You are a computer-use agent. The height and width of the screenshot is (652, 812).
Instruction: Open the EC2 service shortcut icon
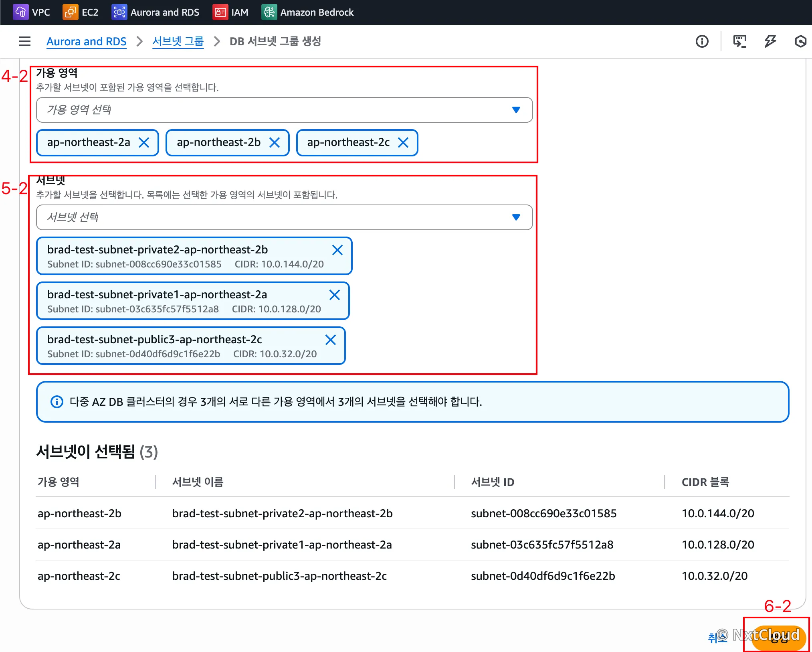(x=70, y=12)
